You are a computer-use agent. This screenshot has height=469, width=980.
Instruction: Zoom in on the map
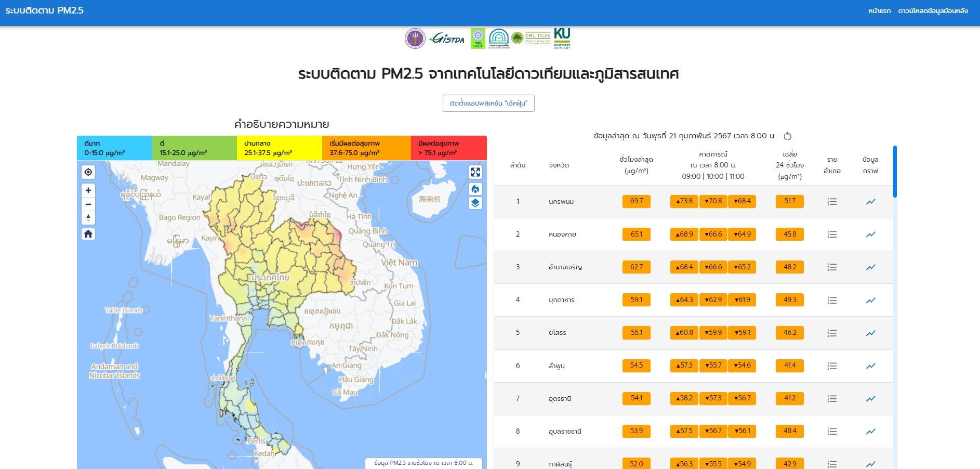(x=88, y=190)
